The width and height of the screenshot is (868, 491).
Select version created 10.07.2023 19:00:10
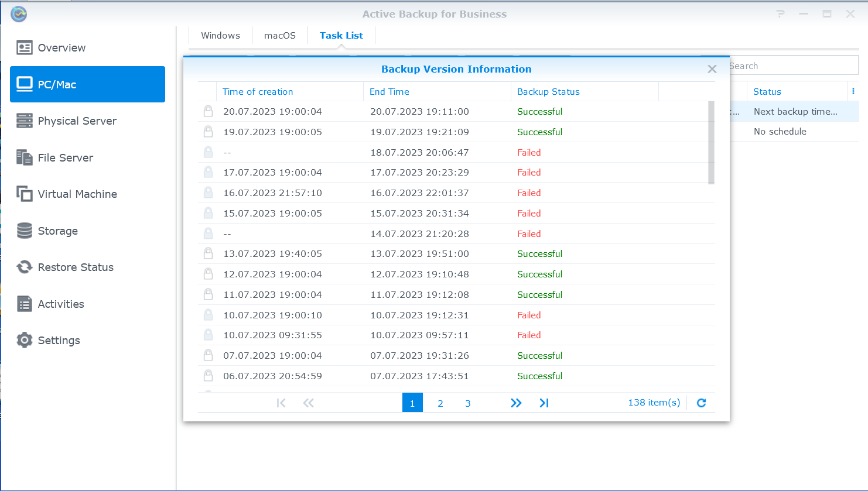coord(456,315)
